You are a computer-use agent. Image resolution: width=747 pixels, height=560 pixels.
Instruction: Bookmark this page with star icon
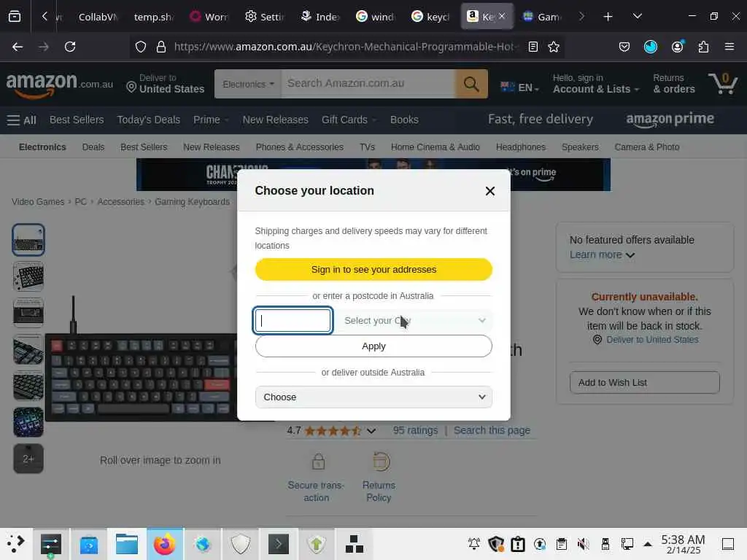[554, 47]
